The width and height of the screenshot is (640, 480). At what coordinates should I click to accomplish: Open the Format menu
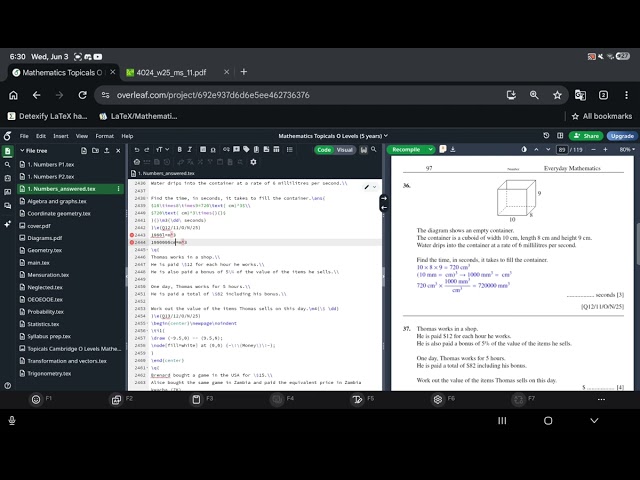coord(104,136)
